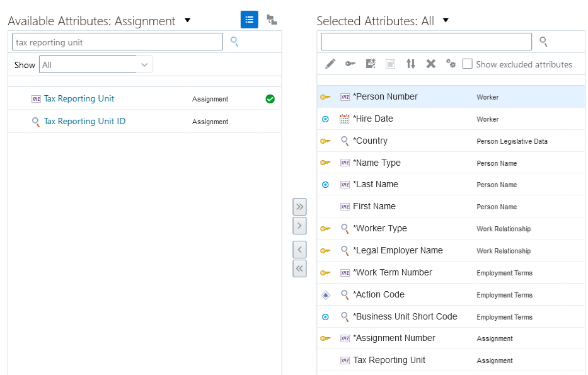Switch to list view of available attributes
This screenshot has width=588, height=375.
(249, 20)
